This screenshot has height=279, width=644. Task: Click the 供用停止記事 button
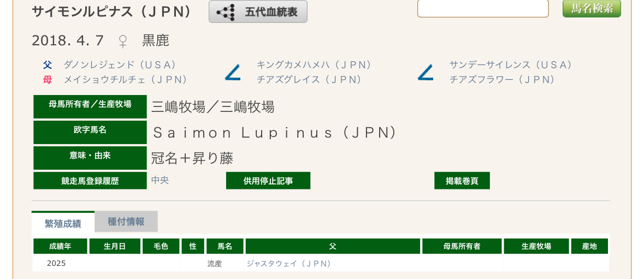[268, 181]
